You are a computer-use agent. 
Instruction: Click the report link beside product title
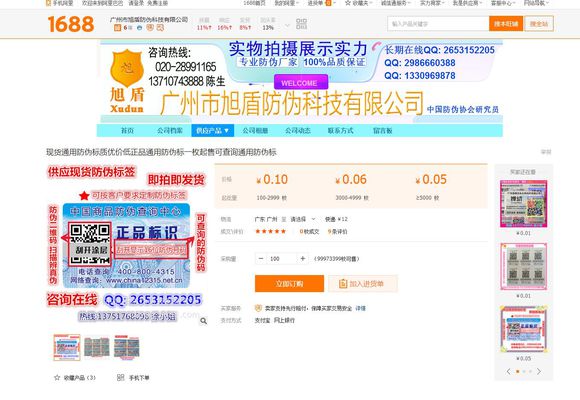click(546, 152)
